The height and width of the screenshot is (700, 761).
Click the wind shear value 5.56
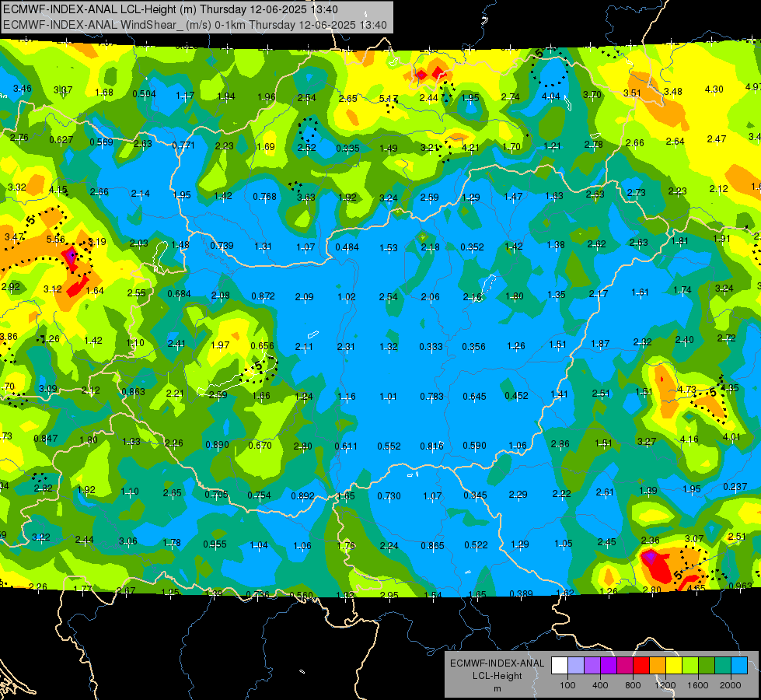click(55, 239)
